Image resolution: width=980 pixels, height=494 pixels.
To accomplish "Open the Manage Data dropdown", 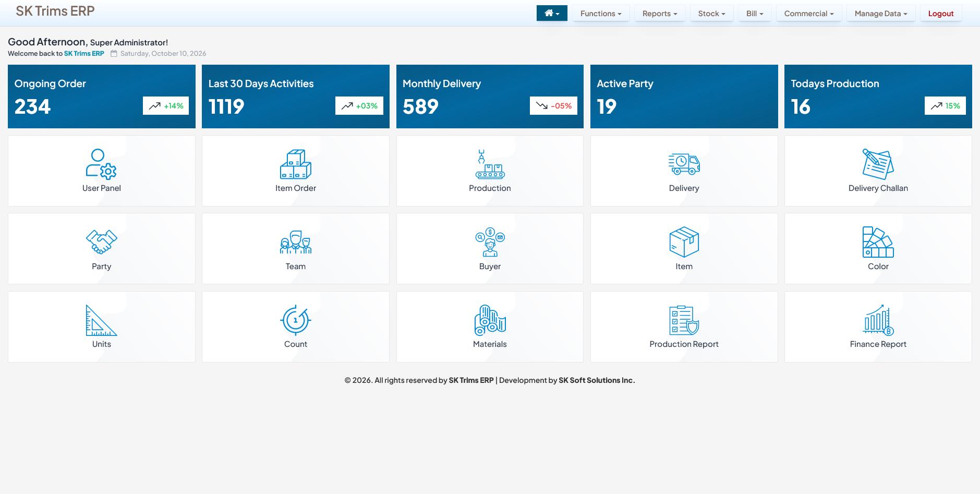I will pos(881,14).
